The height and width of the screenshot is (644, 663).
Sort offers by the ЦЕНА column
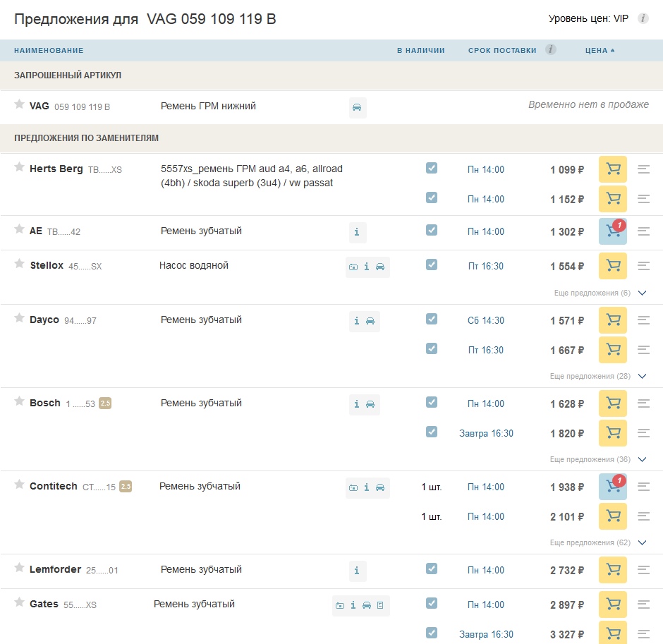[600, 50]
